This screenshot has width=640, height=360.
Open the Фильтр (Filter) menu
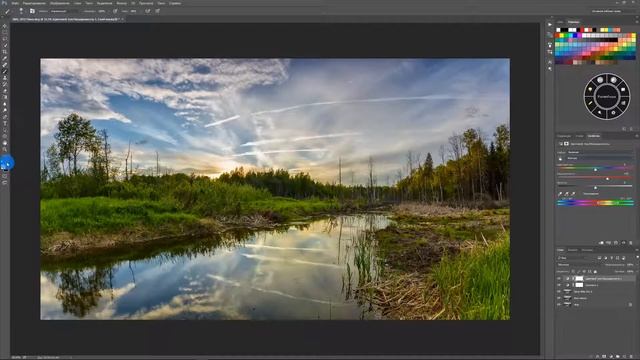[121, 3]
